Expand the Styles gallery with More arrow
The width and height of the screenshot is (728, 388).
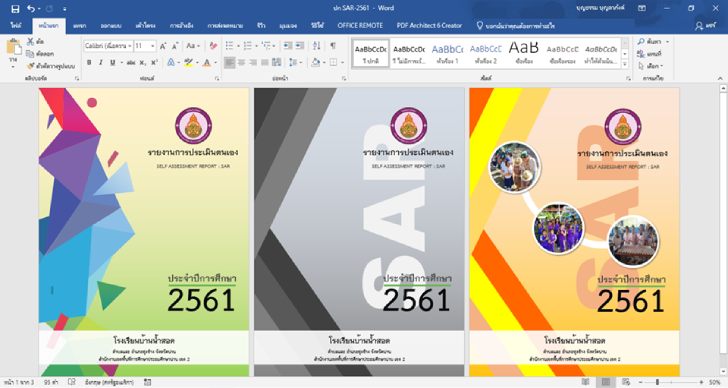625,65
